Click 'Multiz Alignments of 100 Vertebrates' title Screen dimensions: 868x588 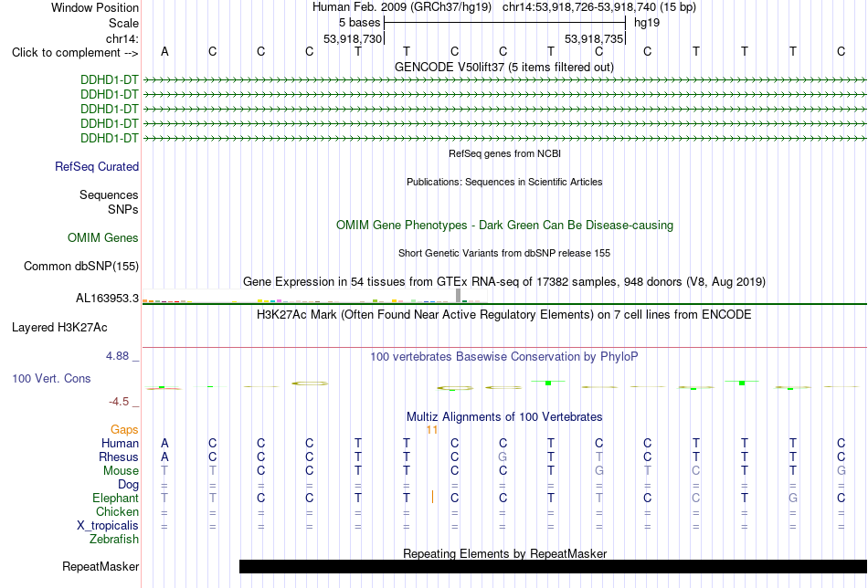[504, 417]
